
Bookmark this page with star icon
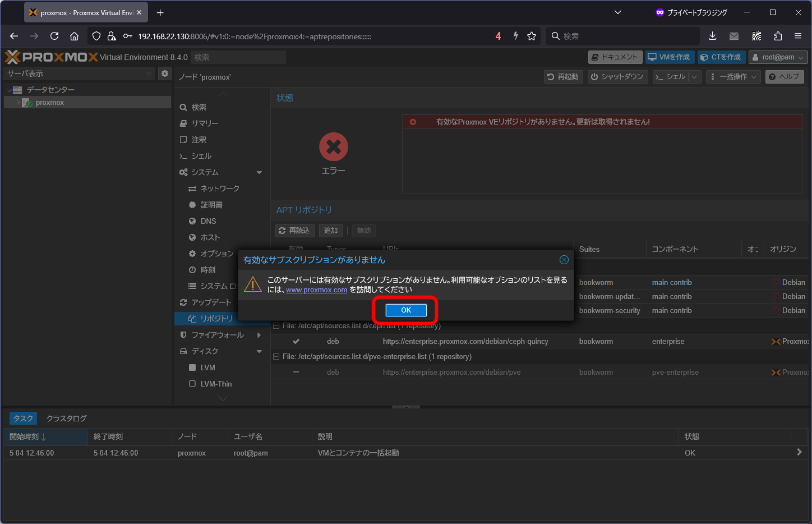pos(532,36)
